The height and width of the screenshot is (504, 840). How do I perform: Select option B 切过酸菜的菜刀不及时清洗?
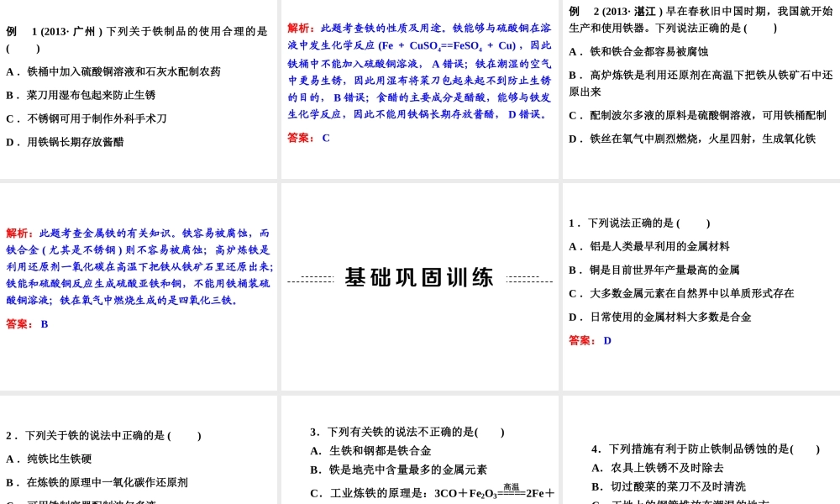pyautogui.click(x=669, y=486)
